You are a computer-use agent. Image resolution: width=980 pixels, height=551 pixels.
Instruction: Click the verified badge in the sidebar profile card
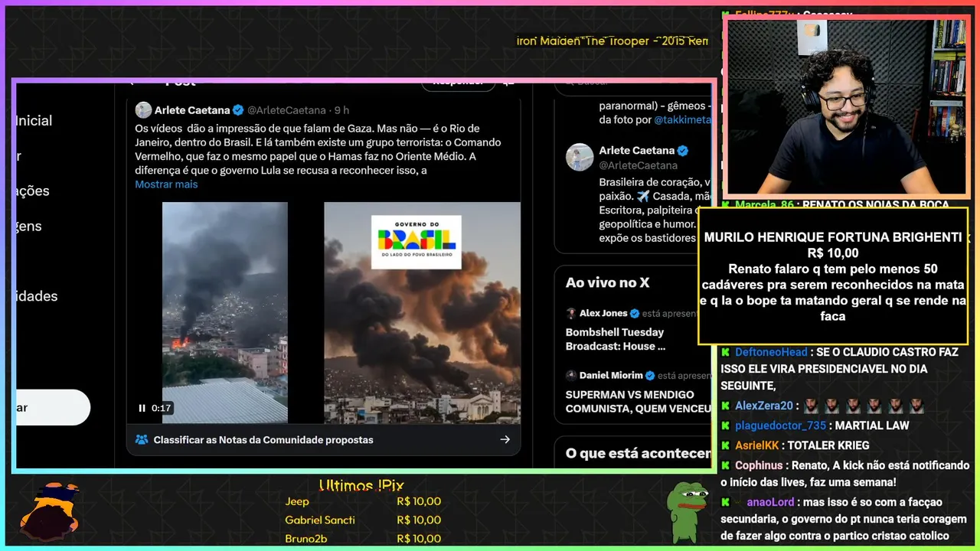(683, 151)
